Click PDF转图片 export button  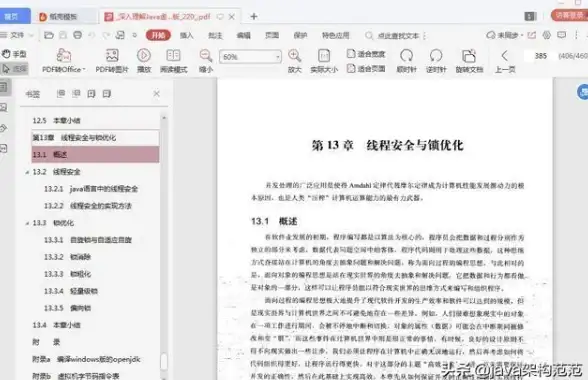pyautogui.click(x=112, y=60)
